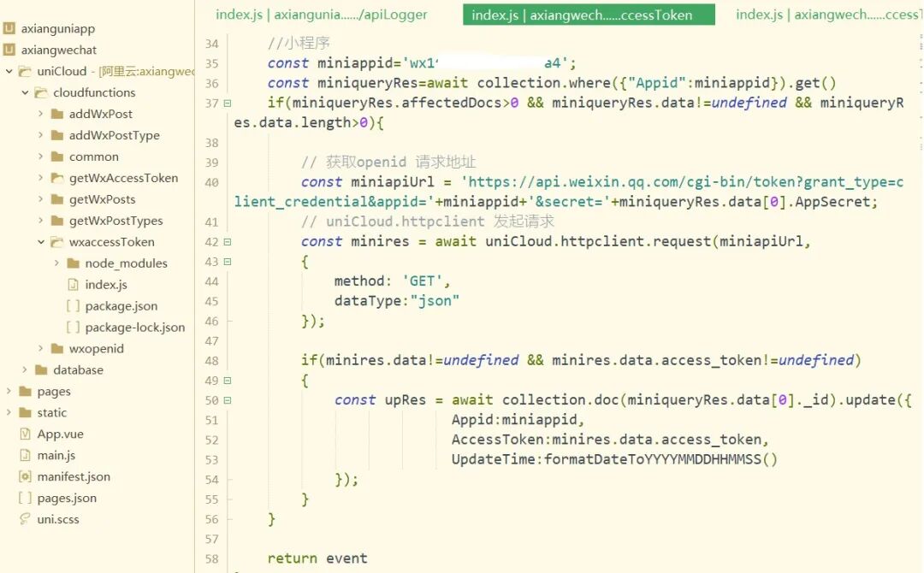Click the "json" dataType string
The width and height of the screenshot is (924, 573).
click(x=435, y=301)
